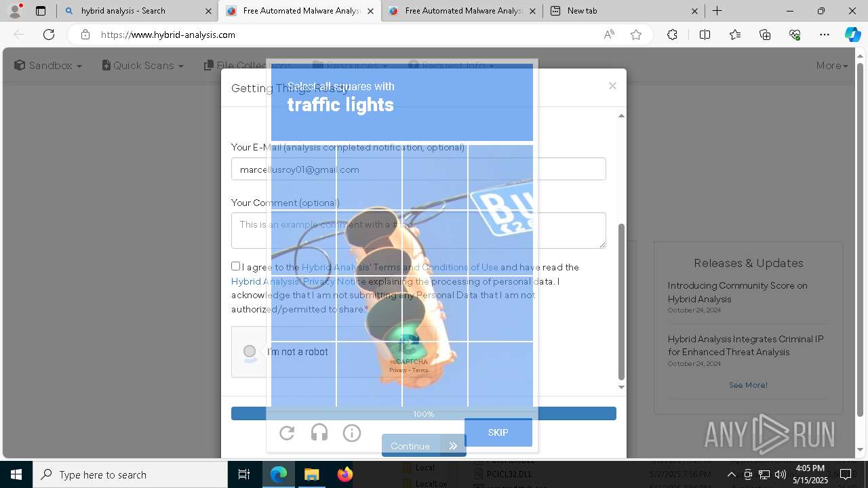Open Firefox from taskbar
This screenshot has width=868, height=488.
pos(344,474)
